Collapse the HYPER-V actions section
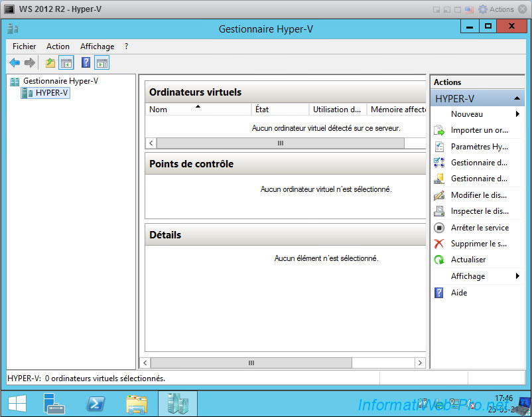The height and width of the screenshot is (417, 532). point(517,98)
